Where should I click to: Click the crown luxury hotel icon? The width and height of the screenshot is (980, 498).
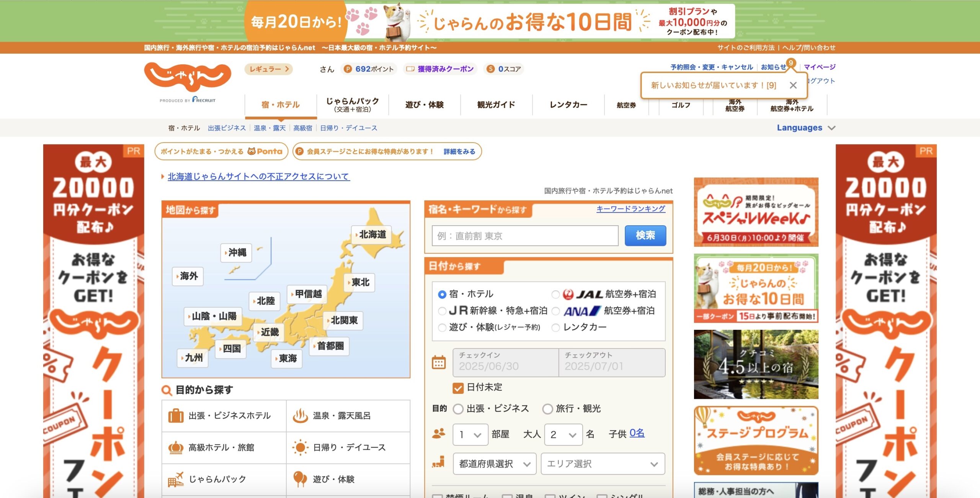coord(176,447)
